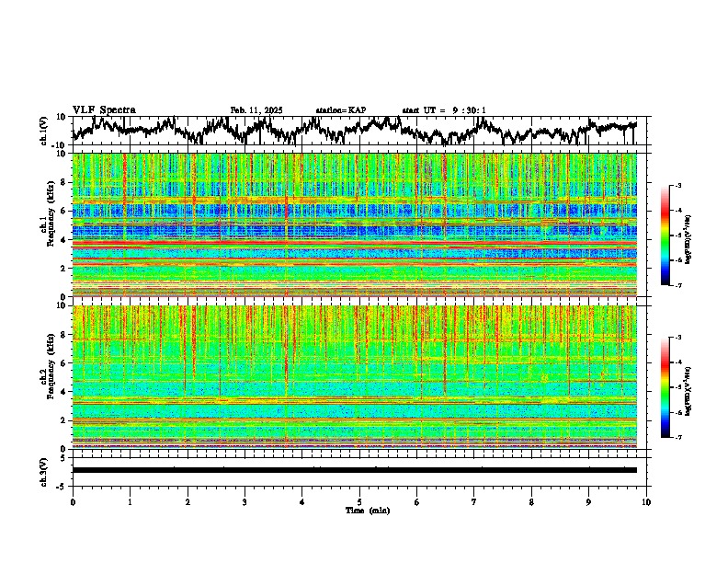Image resolution: width=728 pixels, height=563 pixels.
Task: Click the time axis tick label "8"
Action: (x=531, y=502)
